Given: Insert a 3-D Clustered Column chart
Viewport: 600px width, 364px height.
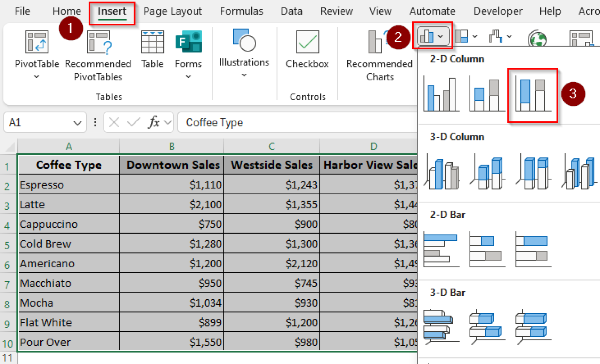Looking at the screenshot, I should pos(442,173).
